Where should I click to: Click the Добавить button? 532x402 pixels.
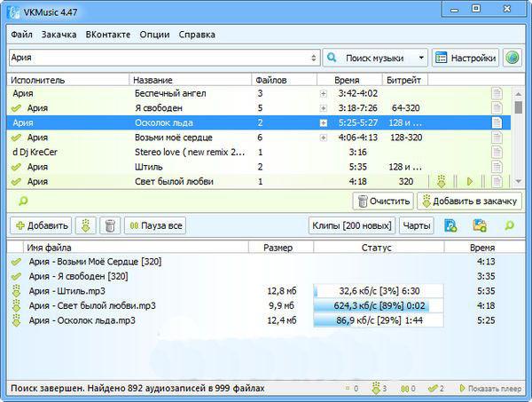tap(41, 225)
